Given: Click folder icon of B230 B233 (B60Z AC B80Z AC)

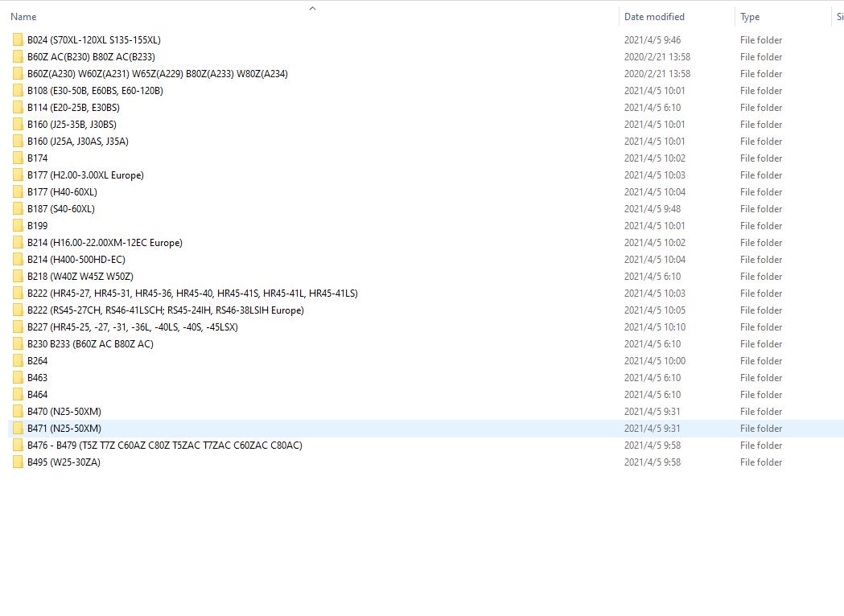Looking at the screenshot, I should tap(18, 343).
